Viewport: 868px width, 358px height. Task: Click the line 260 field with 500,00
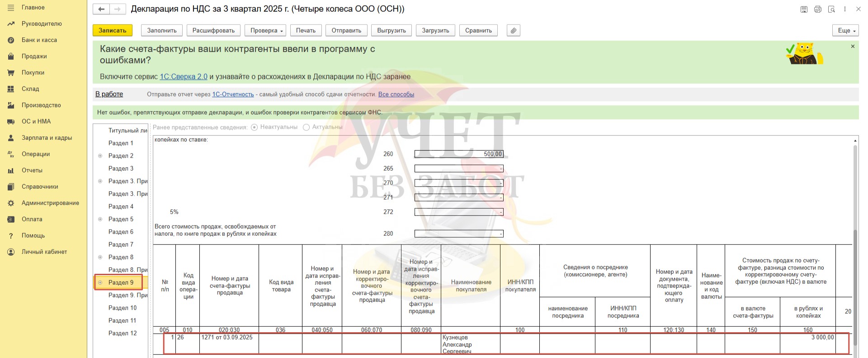coord(459,154)
